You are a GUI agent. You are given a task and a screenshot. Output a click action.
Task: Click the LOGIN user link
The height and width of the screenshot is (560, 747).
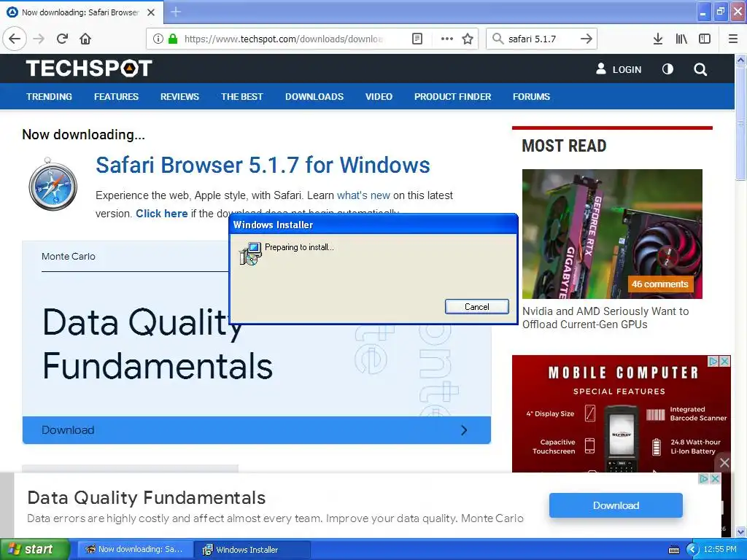(x=619, y=69)
